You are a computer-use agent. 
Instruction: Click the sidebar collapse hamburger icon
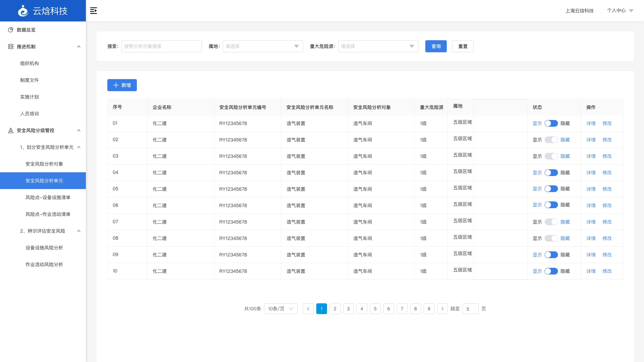coord(94,11)
